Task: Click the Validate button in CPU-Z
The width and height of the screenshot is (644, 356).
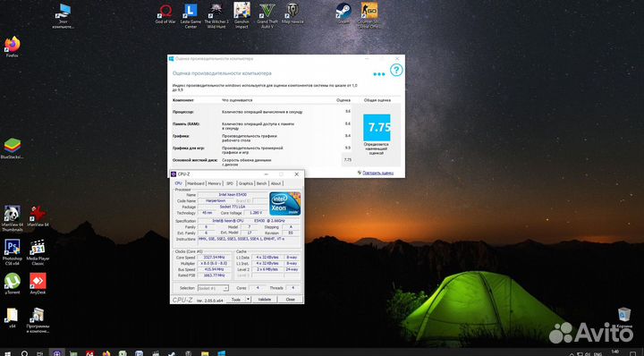Action: pos(265,300)
